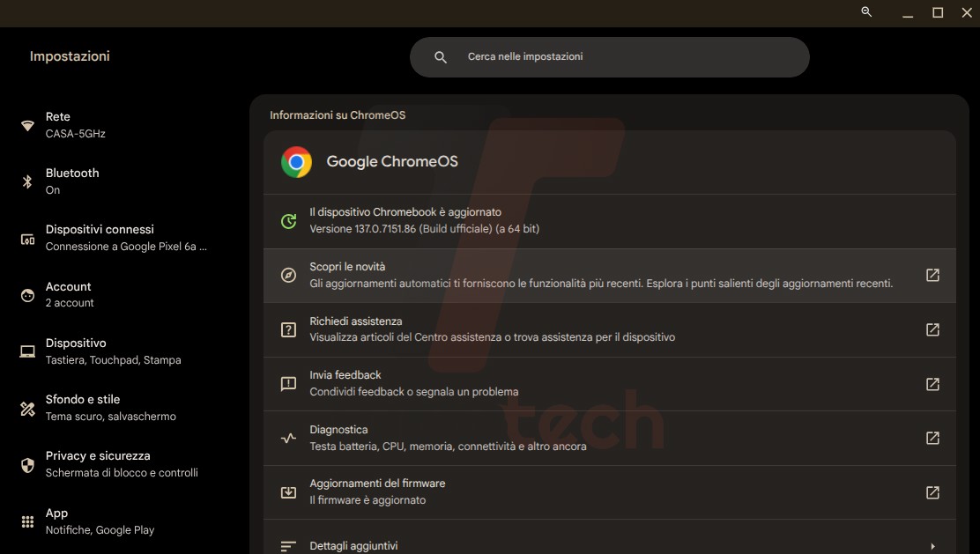Image resolution: width=980 pixels, height=554 pixels.
Task: Click the Richiedi assistenza external link icon
Action: 932,329
